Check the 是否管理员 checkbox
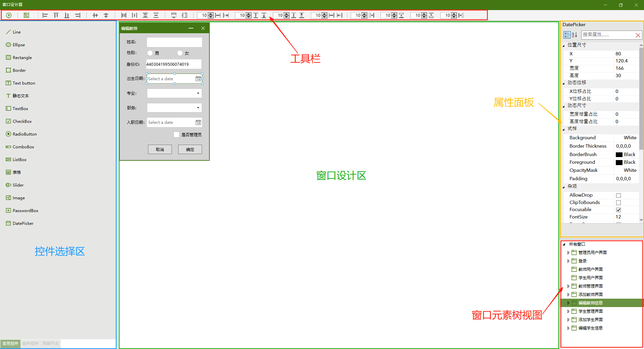This screenshot has width=644, height=349. 177,135
